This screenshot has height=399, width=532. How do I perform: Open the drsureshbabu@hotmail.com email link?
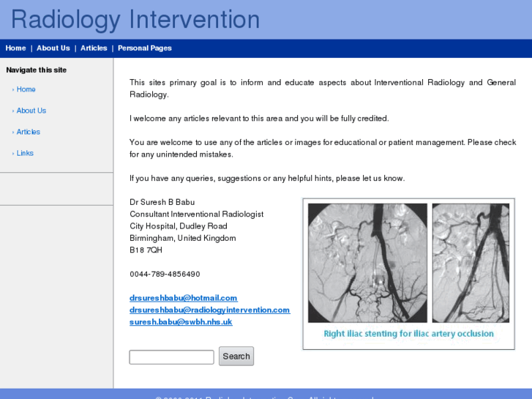point(184,298)
